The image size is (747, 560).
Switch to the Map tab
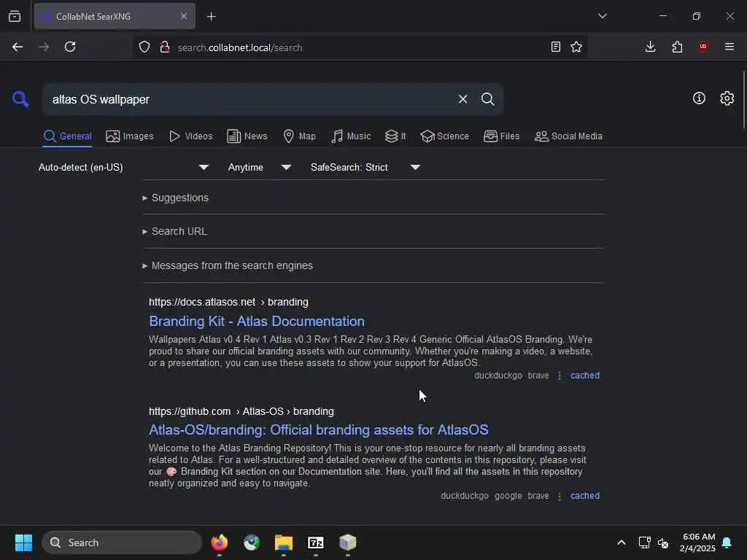[x=299, y=136]
